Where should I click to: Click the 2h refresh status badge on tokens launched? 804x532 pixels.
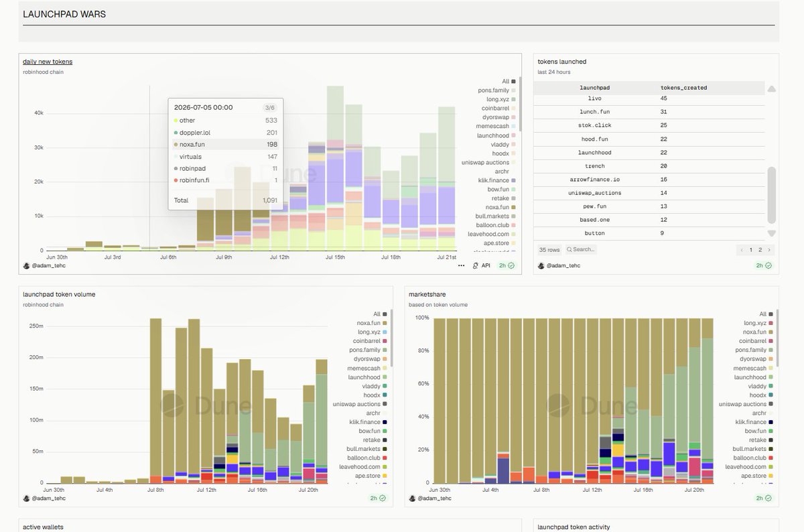(764, 265)
